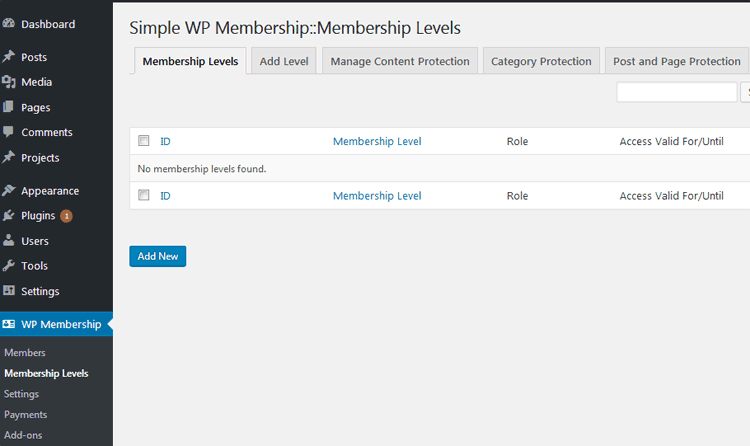Click the Projects pin icon
The height and width of the screenshot is (446, 750).
pos(8,157)
